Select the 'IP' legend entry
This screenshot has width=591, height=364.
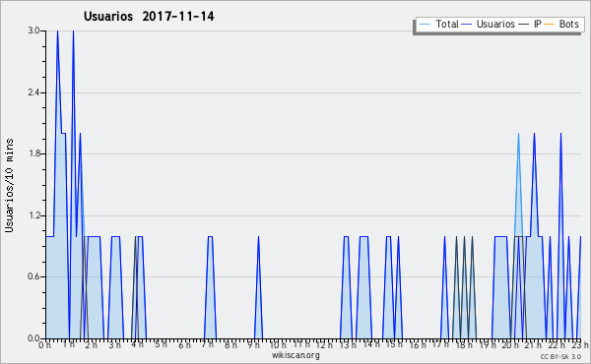coord(538,24)
